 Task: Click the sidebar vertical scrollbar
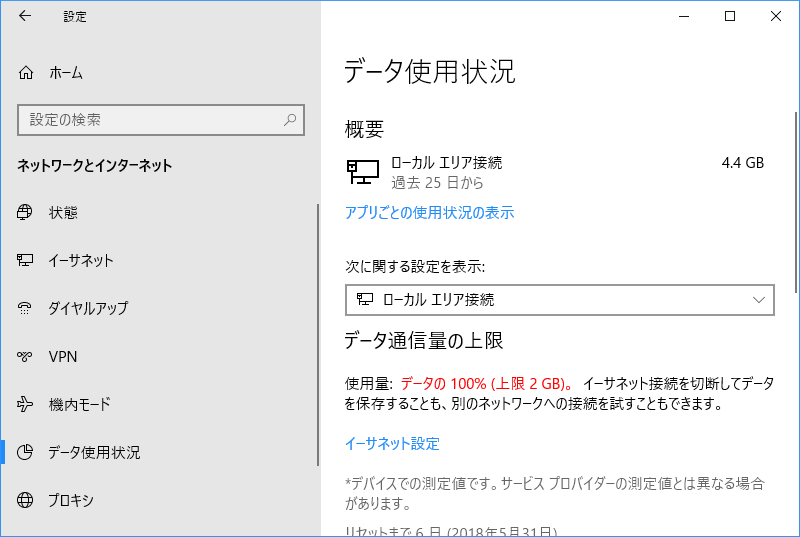pos(318,335)
